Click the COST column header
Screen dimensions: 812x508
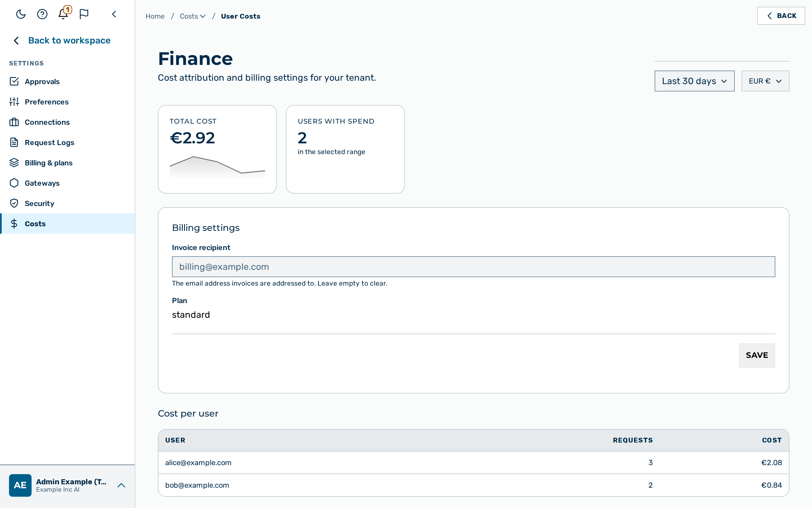pos(772,440)
